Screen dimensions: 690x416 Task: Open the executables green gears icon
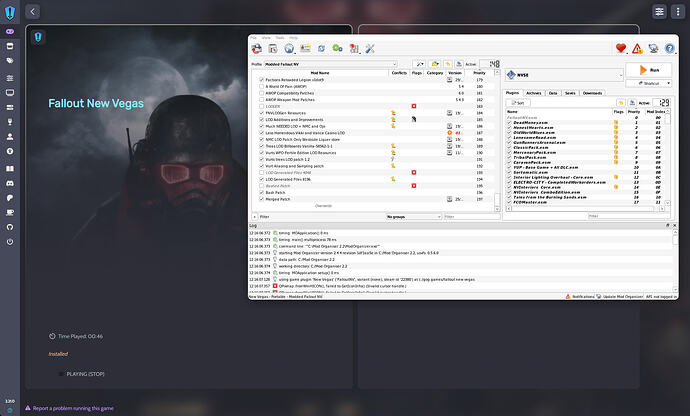click(338, 48)
